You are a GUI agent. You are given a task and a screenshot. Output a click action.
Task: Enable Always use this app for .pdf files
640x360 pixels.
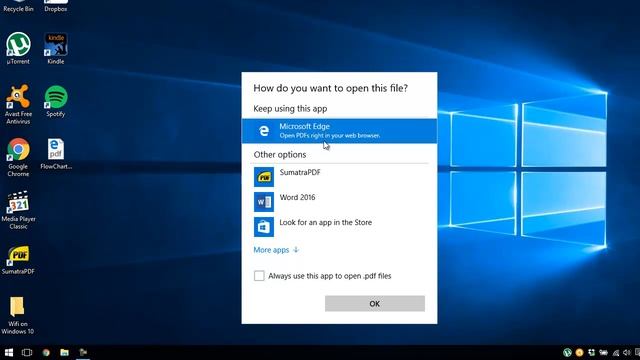click(x=259, y=276)
